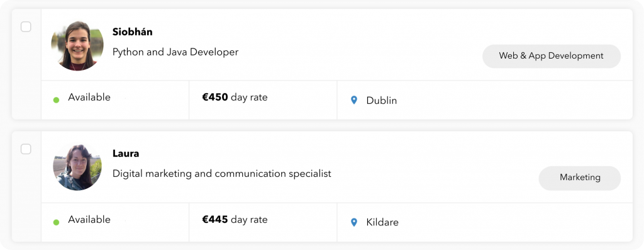Image resolution: width=644 pixels, height=250 pixels.
Task: Select the Web & App Development tag
Action: 551,56
